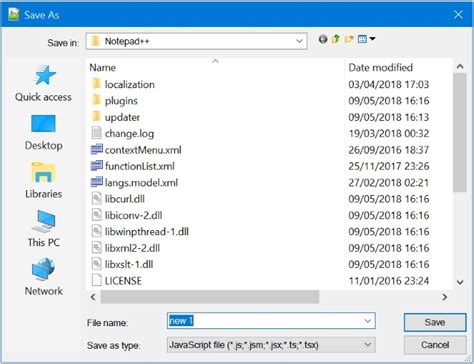The height and width of the screenshot is (364, 474).
Task: Select the contextMenu.xml file icon
Action: tap(97, 149)
